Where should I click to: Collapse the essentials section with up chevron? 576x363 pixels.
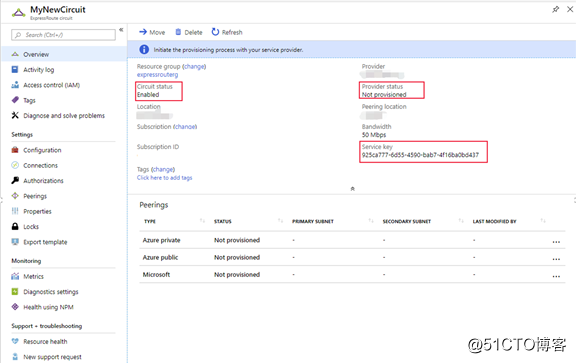tap(353, 188)
